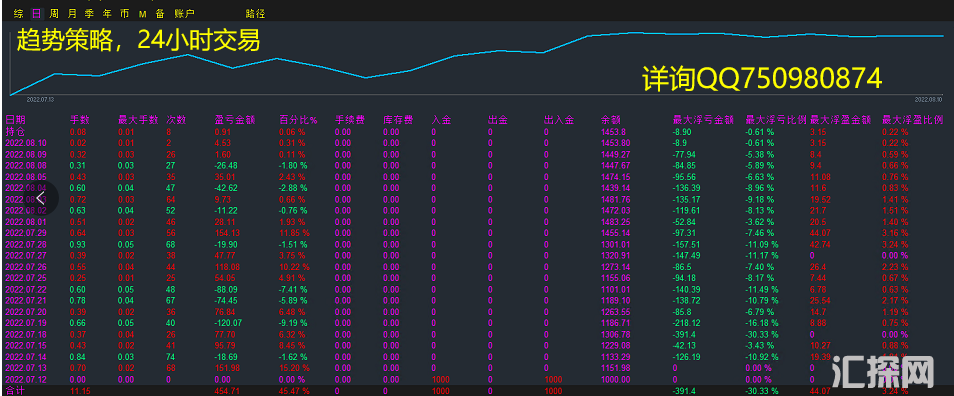Image resolution: width=954 pixels, height=396 pixels.
Task: Select the -120.07 loss amount cell
Action: (x=229, y=322)
